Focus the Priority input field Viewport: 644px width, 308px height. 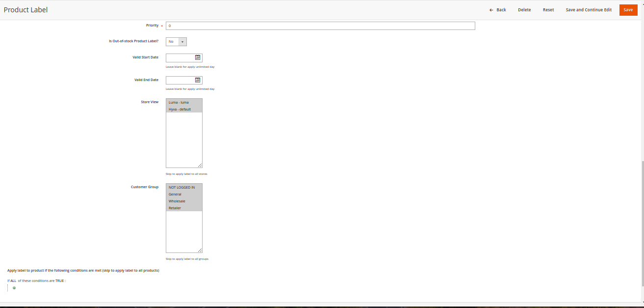click(x=320, y=26)
